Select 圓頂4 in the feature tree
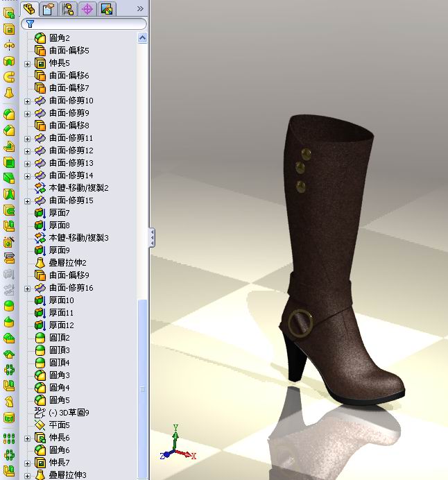 [x=60, y=363]
